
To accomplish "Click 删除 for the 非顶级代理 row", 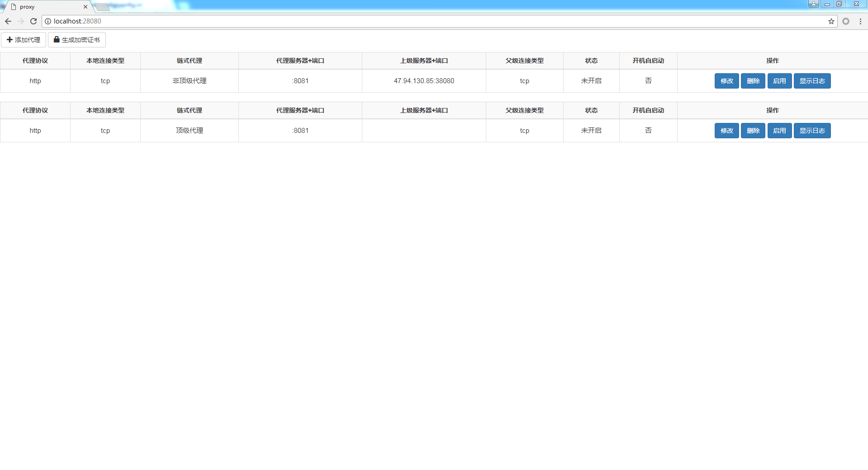I will (x=753, y=81).
